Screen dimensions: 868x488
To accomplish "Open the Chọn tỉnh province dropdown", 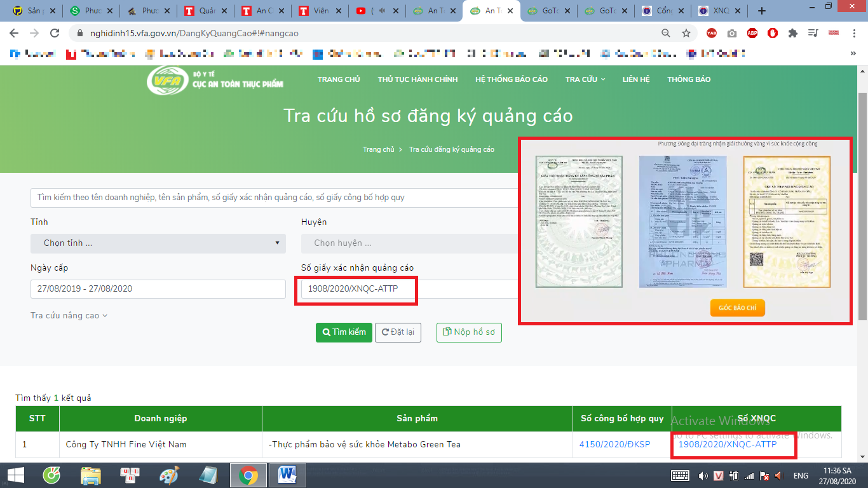I will [158, 243].
